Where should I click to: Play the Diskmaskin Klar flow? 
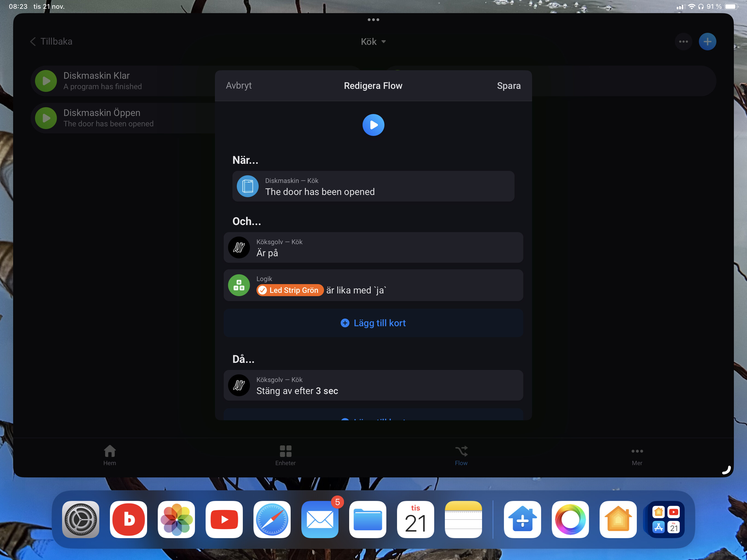(46, 81)
